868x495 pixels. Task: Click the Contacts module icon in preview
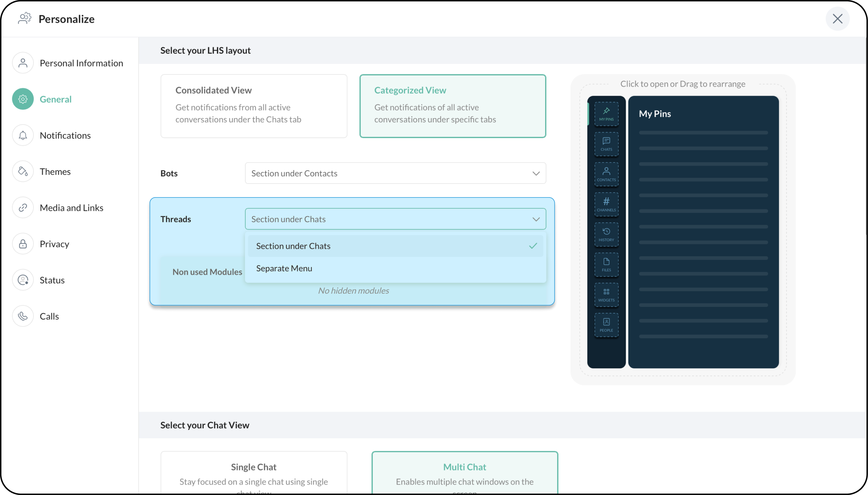pyautogui.click(x=606, y=174)
